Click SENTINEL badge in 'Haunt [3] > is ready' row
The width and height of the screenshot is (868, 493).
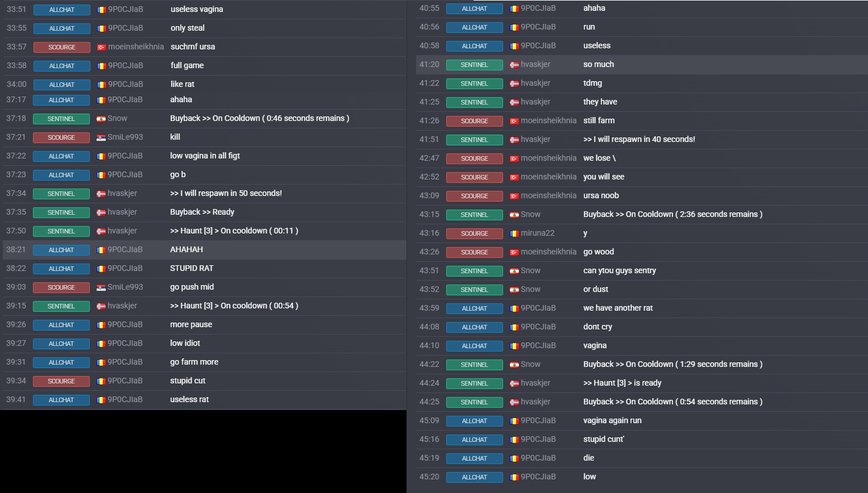(x=475, y=383)
